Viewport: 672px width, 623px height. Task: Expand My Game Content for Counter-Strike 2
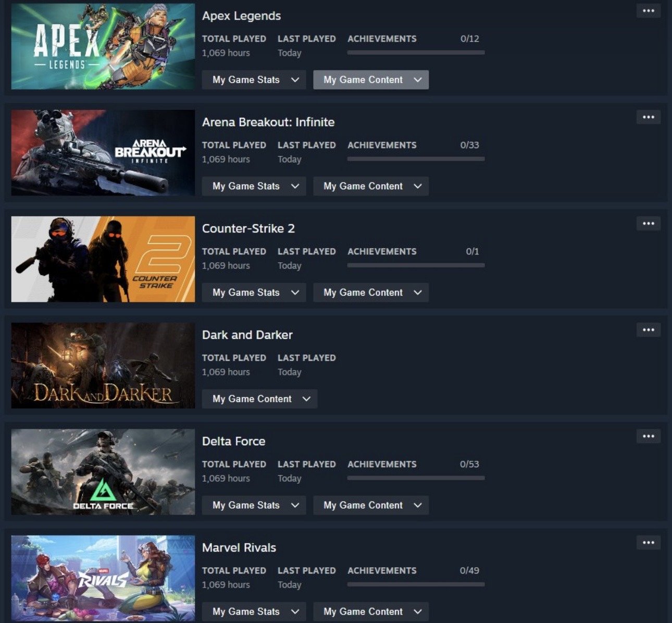tap(371, 292)
